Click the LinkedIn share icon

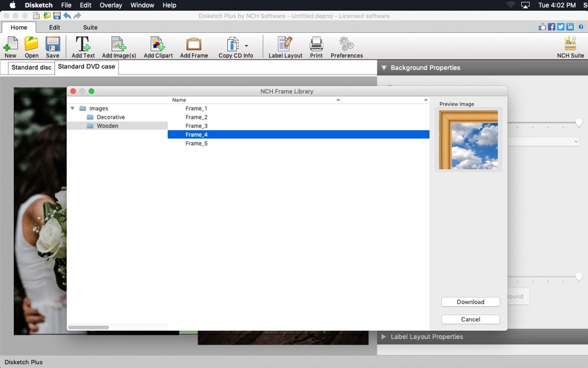click(570, 27)
